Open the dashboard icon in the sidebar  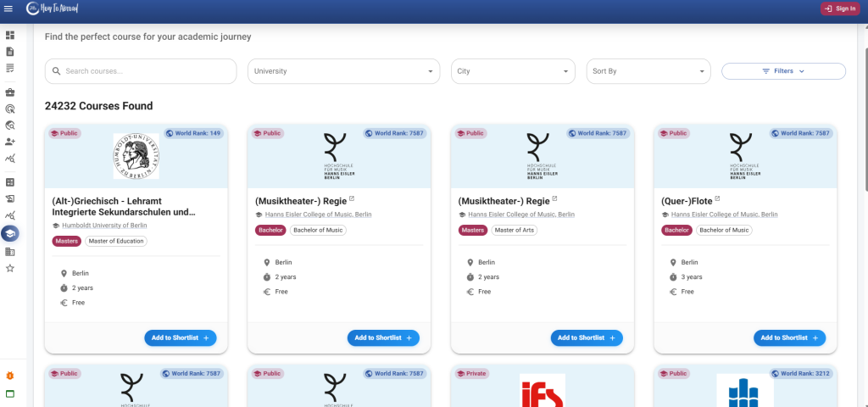pyautogui.click(x=10, y=36)
